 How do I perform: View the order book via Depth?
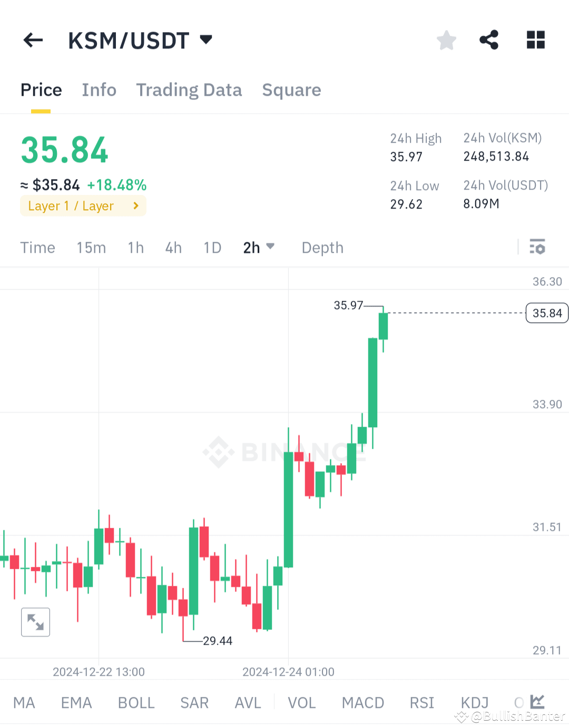click(322, 247)
